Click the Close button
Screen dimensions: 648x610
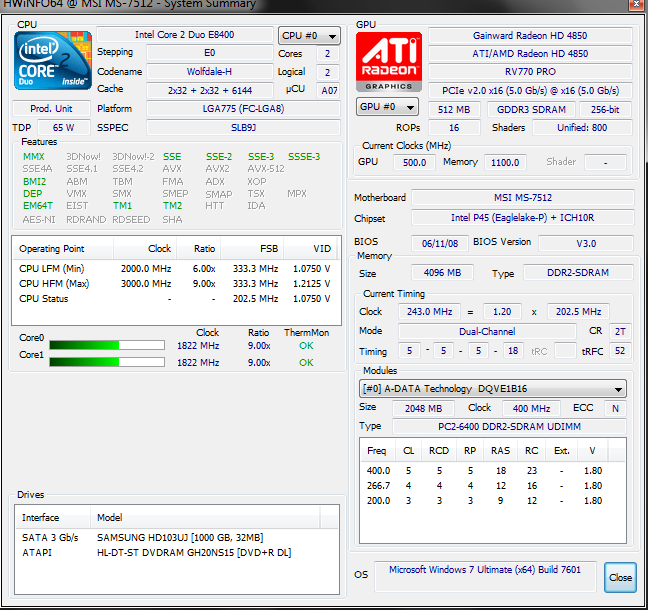620,577
